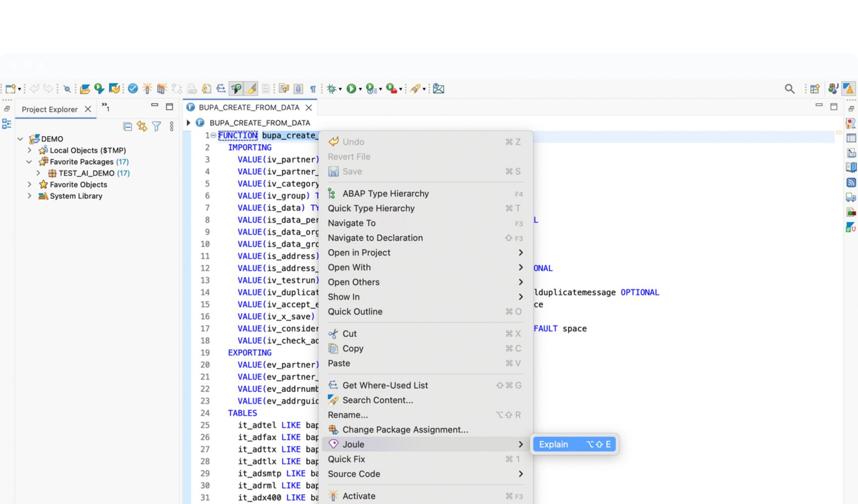Close the BUPA_CREATE_FROM_DATA editor tab
This screenshot has height=504, width=858.
pyautogui.click(x=309, y=108)
